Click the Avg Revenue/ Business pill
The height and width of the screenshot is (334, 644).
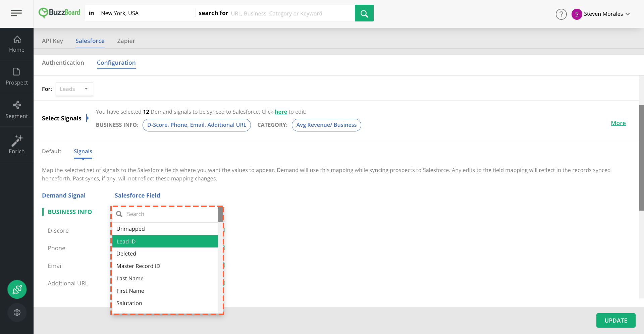pos(326,125)
